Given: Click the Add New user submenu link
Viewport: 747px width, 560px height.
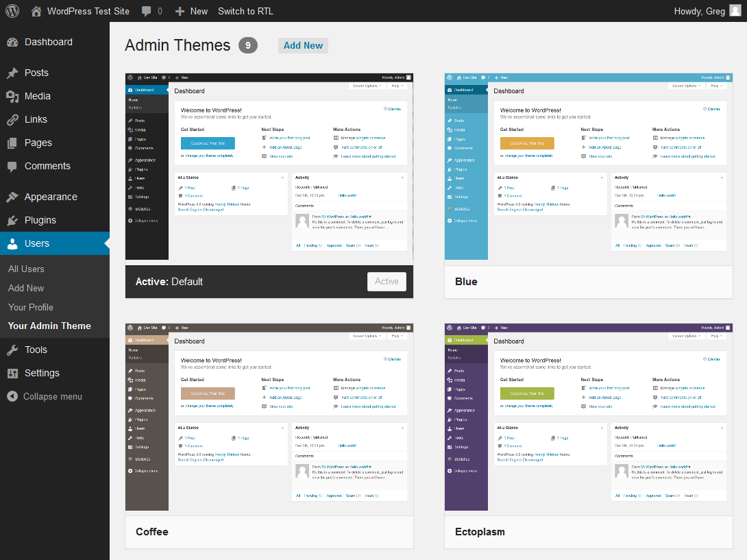Looking at the screenshot, I should pyautogui.click(x=26, y=289).
